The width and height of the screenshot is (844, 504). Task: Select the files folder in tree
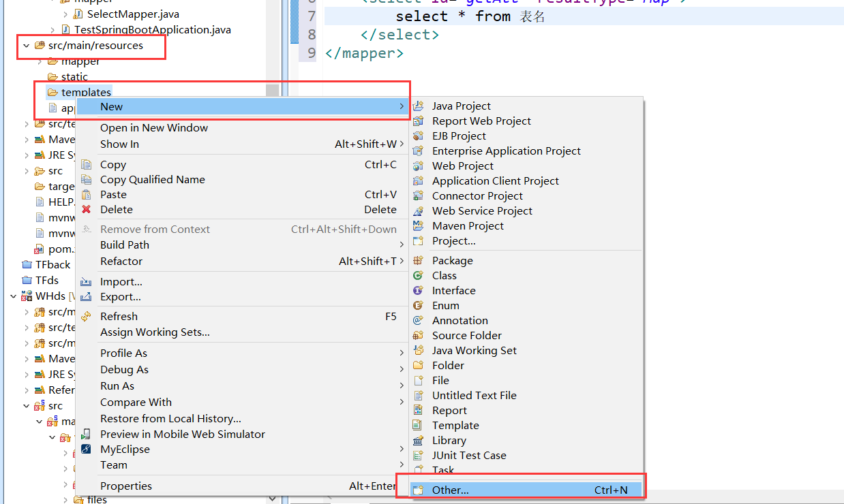point(97,499)
